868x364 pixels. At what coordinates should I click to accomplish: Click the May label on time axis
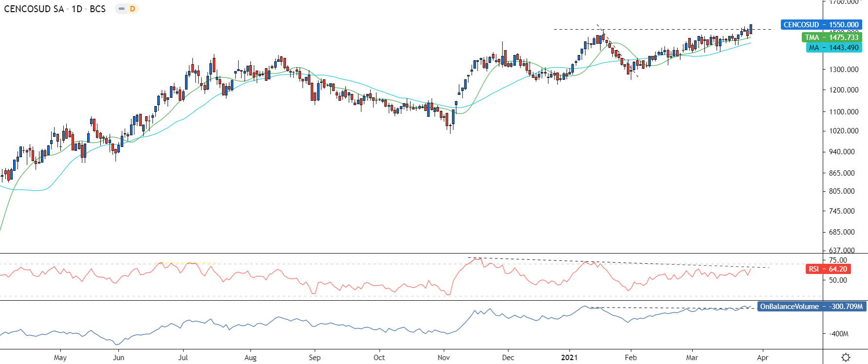(x=60, y=358)
